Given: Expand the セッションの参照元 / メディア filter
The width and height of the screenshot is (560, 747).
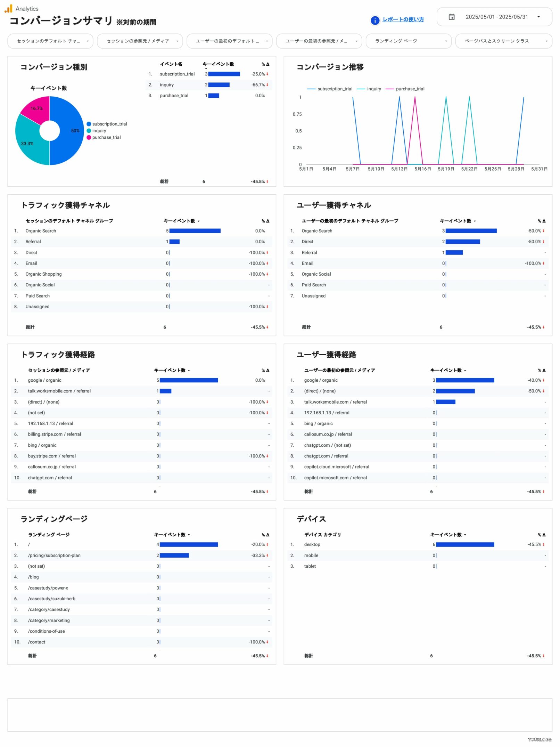Looking at the screenshot, I should (x=140, y=41).
